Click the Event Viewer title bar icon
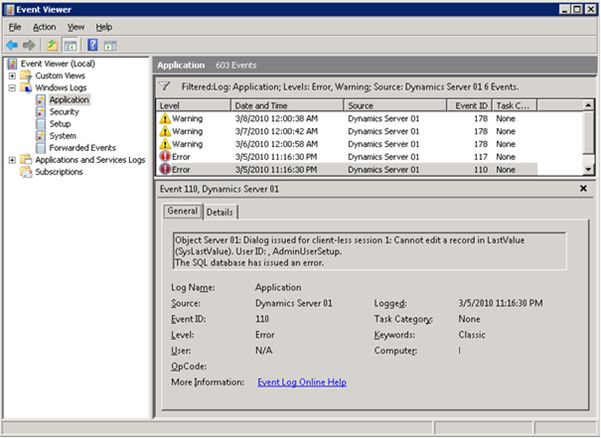 point(10,10)
